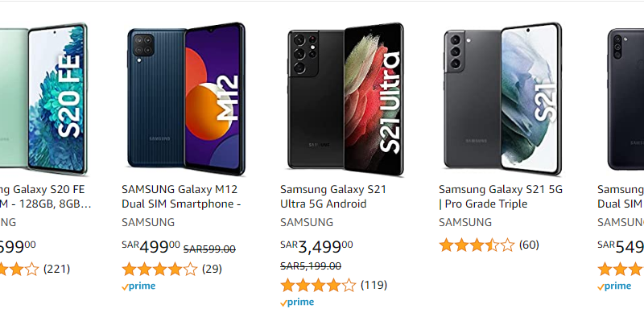The width and height of the screenshot is (644, 317).
Task: Click the SAR 499 price of Galaxy M12
Action: pos(151,247)
